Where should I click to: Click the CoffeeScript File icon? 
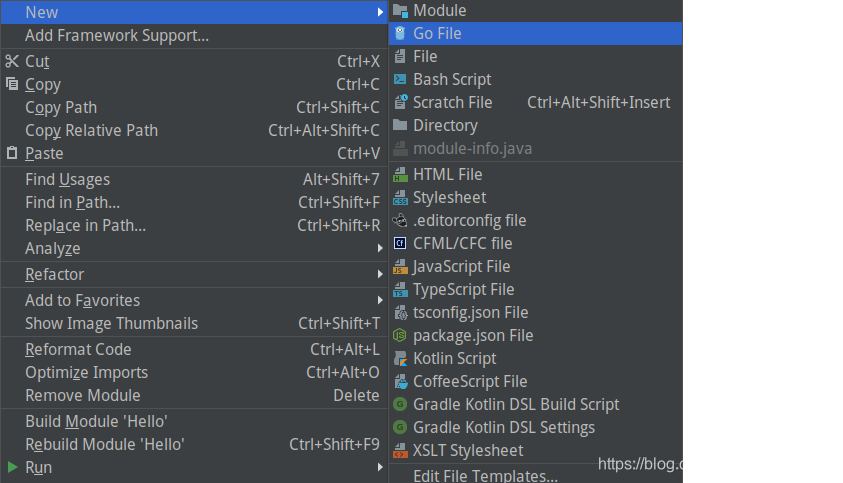tap(401, 381)
